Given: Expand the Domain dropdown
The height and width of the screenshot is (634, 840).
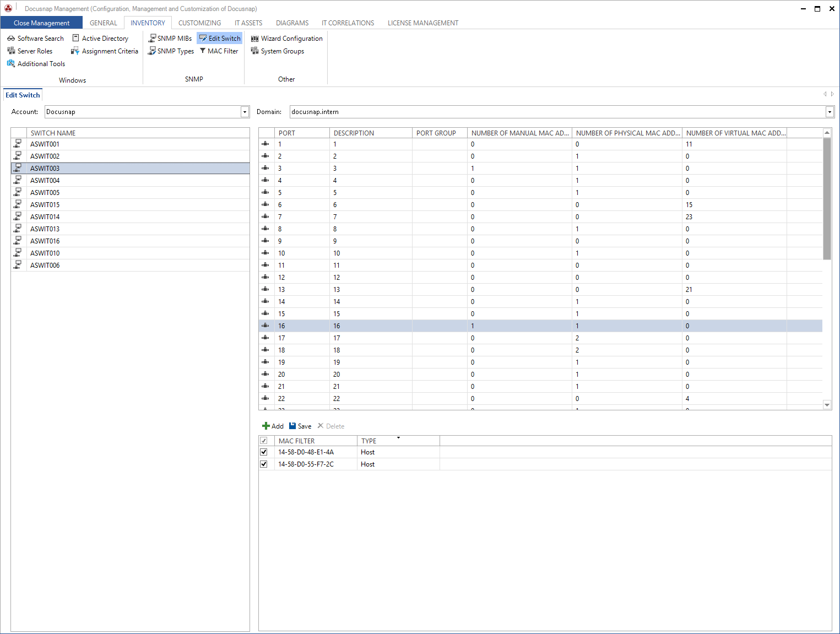Looking at the screenshot, I should point(830,112).
